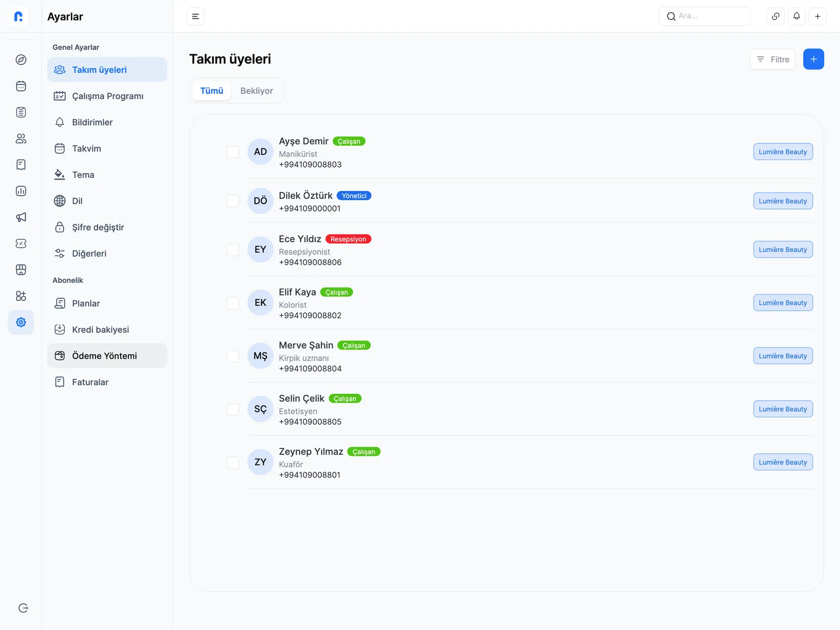Screen dimensions: 840x630
Task: Open Çalışma Programı settings
Action: coord(107,96)
